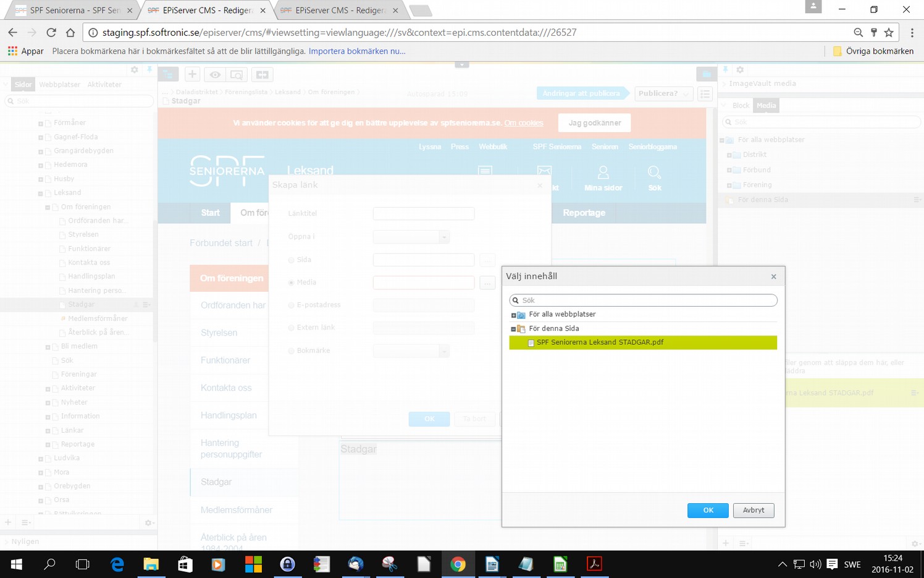Screen dimensions: 924x578
Task: Toggle the navigation tree button in CMS toolbar
Action: [x=168, y=75]
